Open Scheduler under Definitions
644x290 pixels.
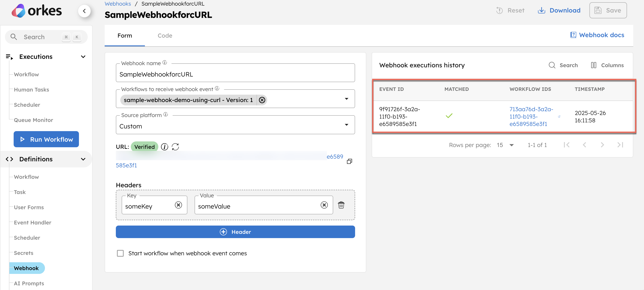coord(27,238)
